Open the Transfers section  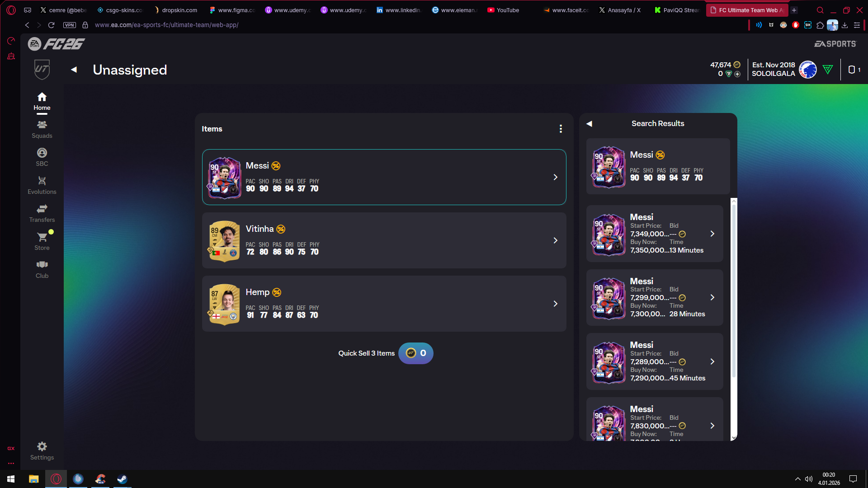coord(42,213)
